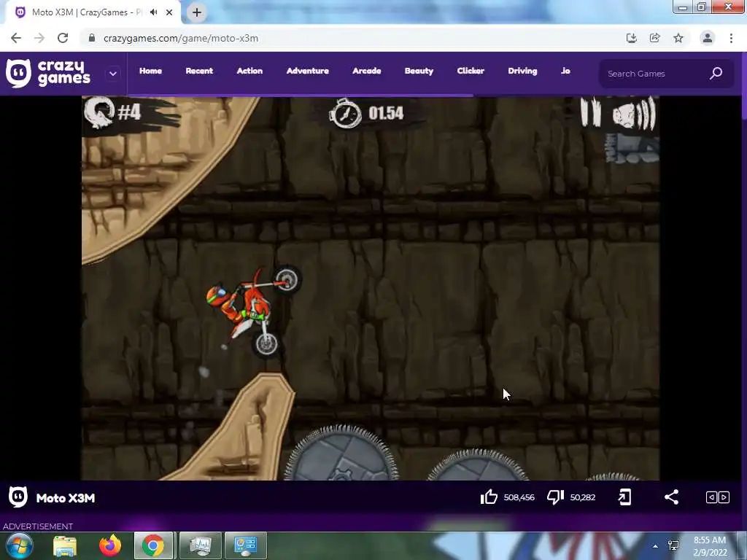
Task: Click the 50,282 dislikes count
Action: pyautogui.click(x=583, y=497)
